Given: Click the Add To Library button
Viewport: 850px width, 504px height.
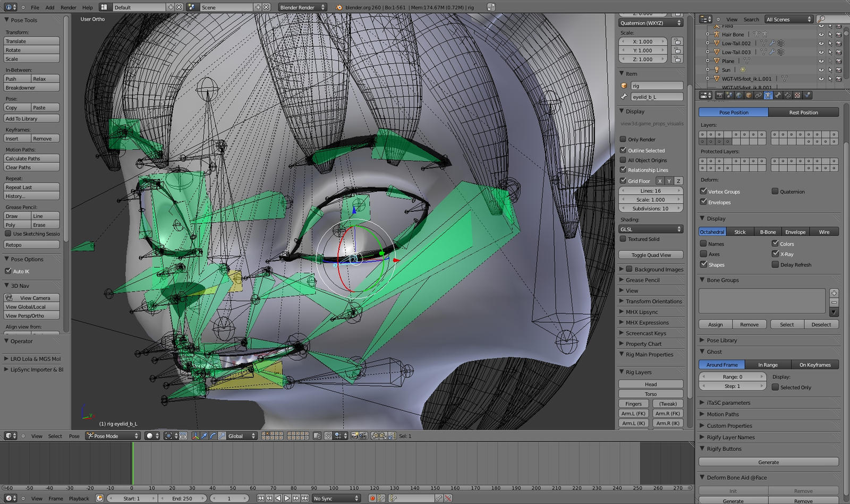Looking at the screenshot, I should [x=32, y=118].
